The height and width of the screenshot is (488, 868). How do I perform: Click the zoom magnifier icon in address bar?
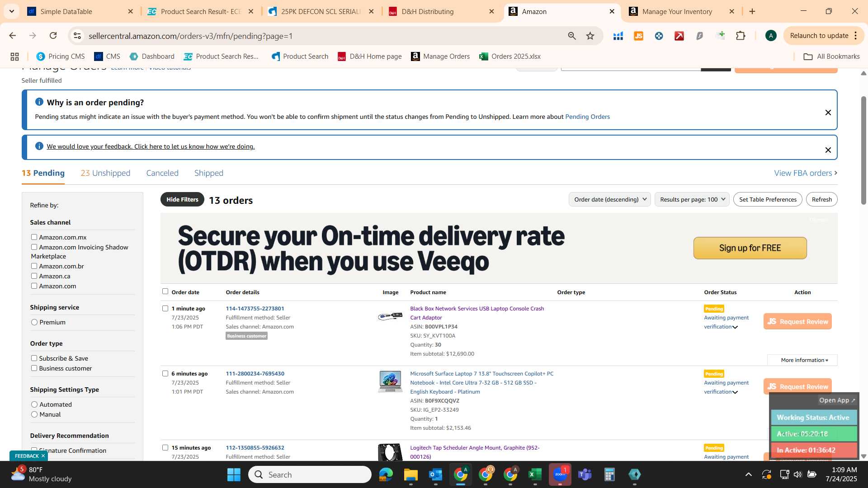[x=572, y=36]
